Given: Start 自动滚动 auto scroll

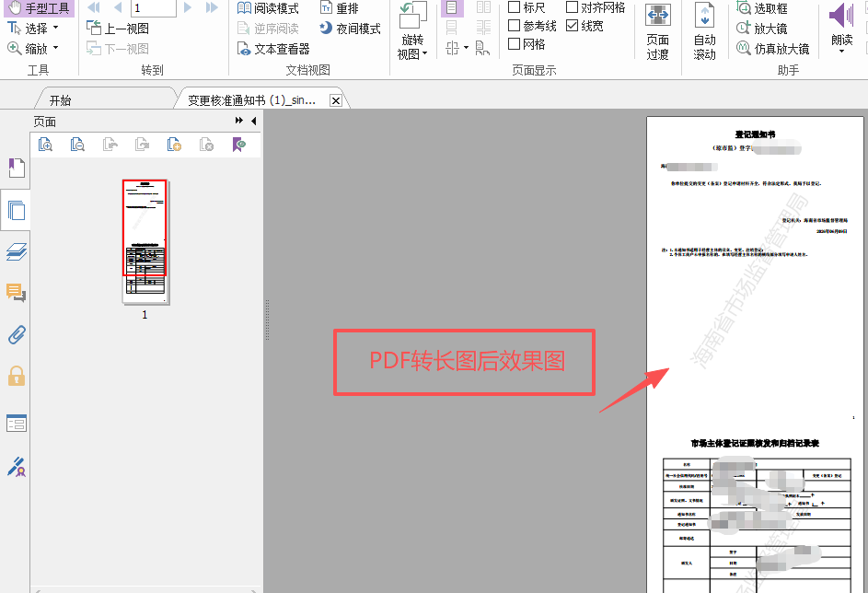Looking at the screenshot, I should (x=705, y=31).
